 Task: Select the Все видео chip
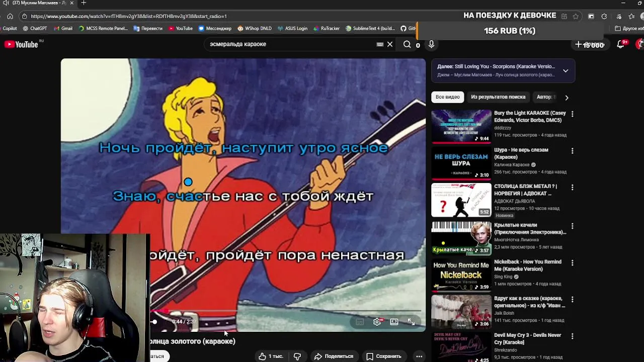(x=448, y=97)
